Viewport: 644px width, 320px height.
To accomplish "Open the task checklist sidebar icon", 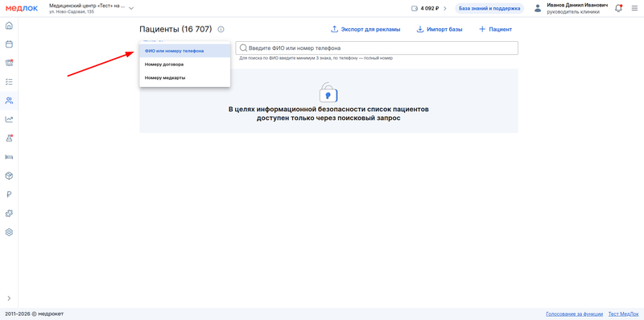I will click(9, 81).
